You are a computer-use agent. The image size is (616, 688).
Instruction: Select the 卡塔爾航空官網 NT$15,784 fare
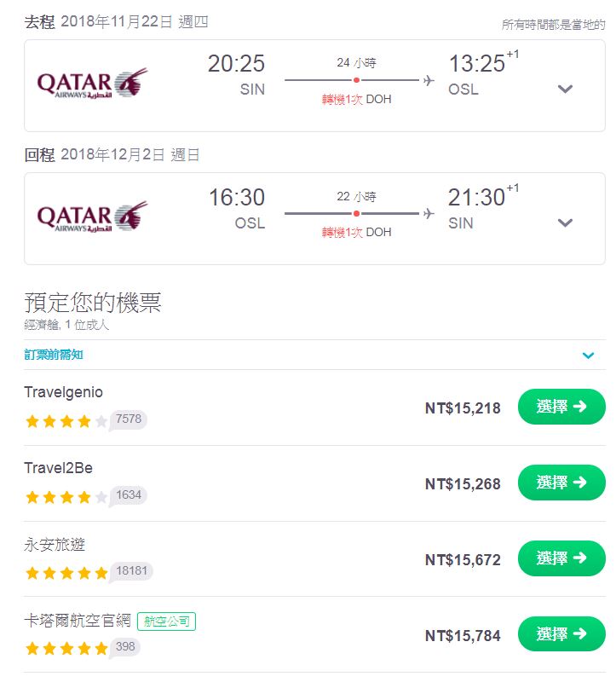(561, 634)
